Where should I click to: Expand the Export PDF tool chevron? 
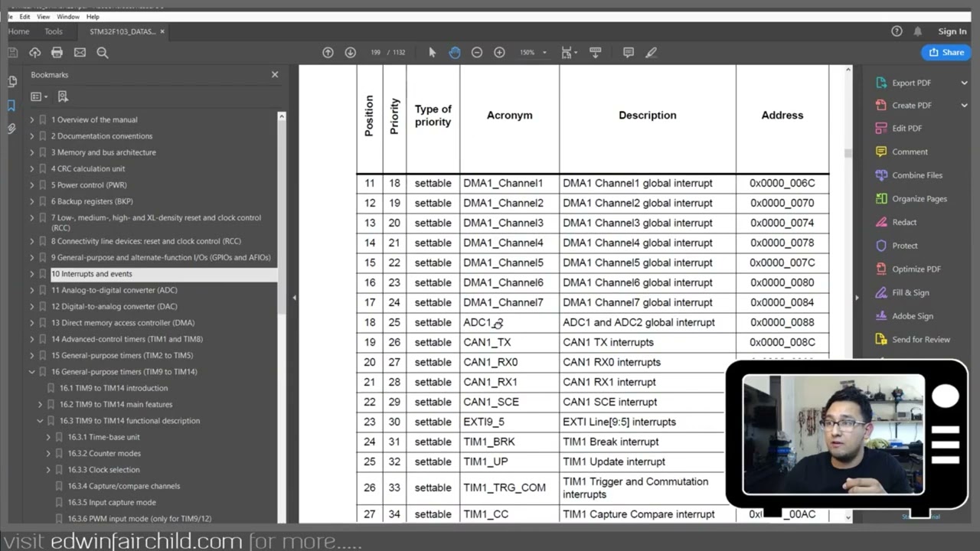click(x=965, y=83)
